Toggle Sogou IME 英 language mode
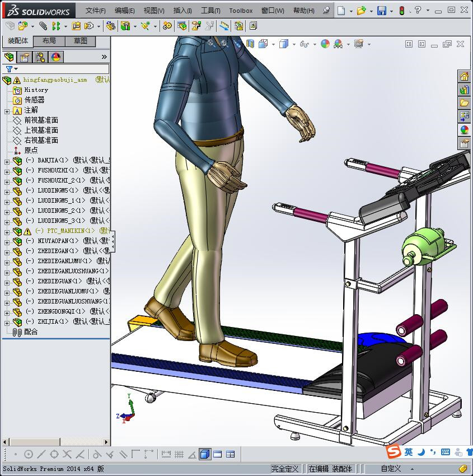The width and height of the screenshot is (473, 476). click(x=409, y=452)
